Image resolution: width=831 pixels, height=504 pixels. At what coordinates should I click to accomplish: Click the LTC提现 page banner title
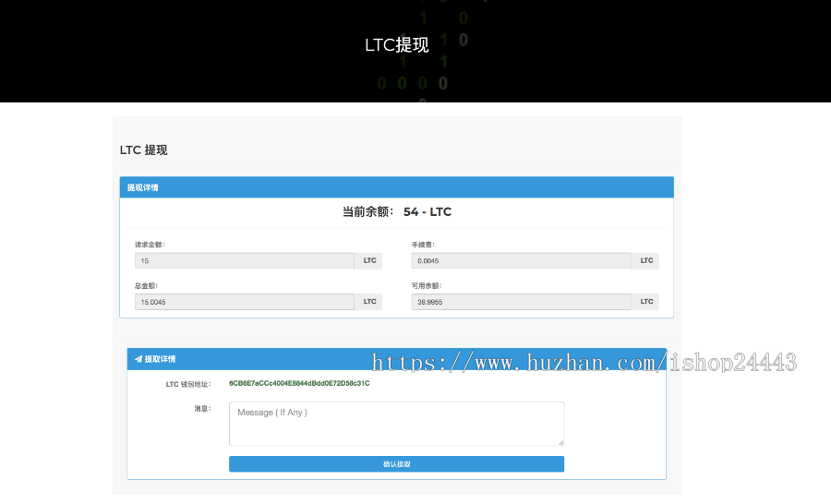pos(396,45)
